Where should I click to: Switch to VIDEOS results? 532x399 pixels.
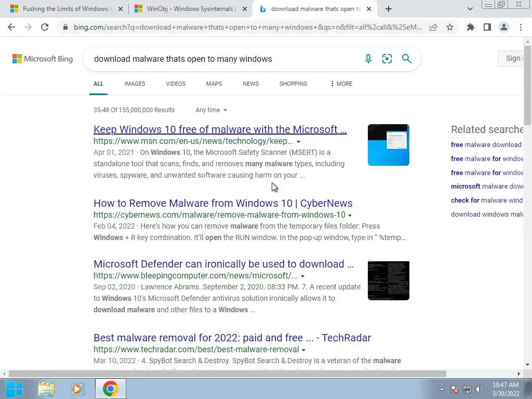click(176, 84)
